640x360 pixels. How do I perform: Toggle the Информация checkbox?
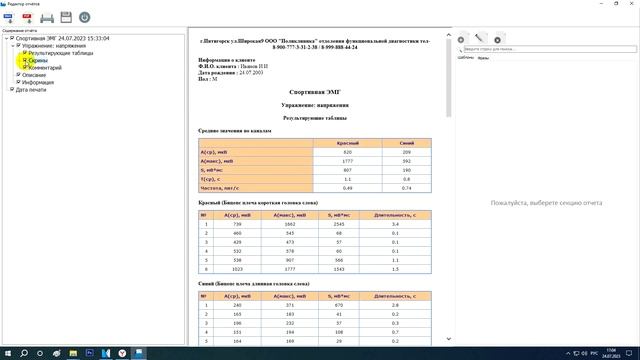point(18,82)
